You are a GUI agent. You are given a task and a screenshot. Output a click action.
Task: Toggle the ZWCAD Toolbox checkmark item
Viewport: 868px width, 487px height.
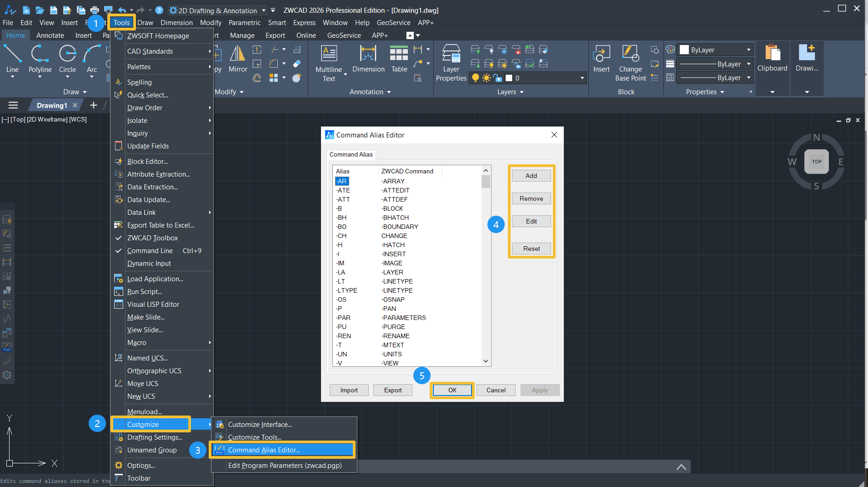coord(152,238)
